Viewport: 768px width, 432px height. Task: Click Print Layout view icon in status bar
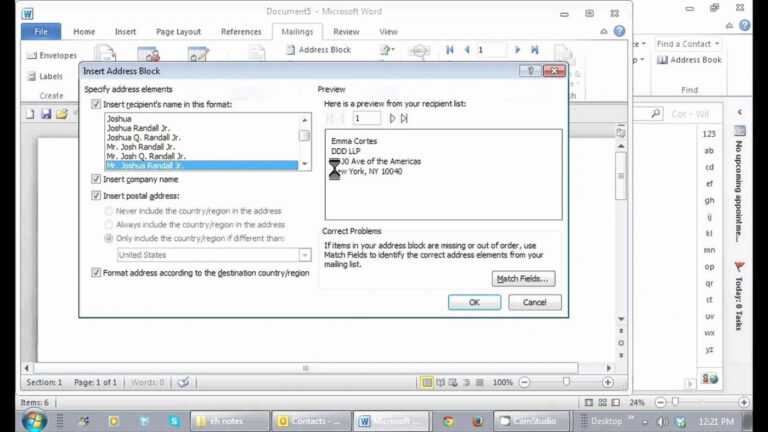pyautogui.click(x=427, y=382)
